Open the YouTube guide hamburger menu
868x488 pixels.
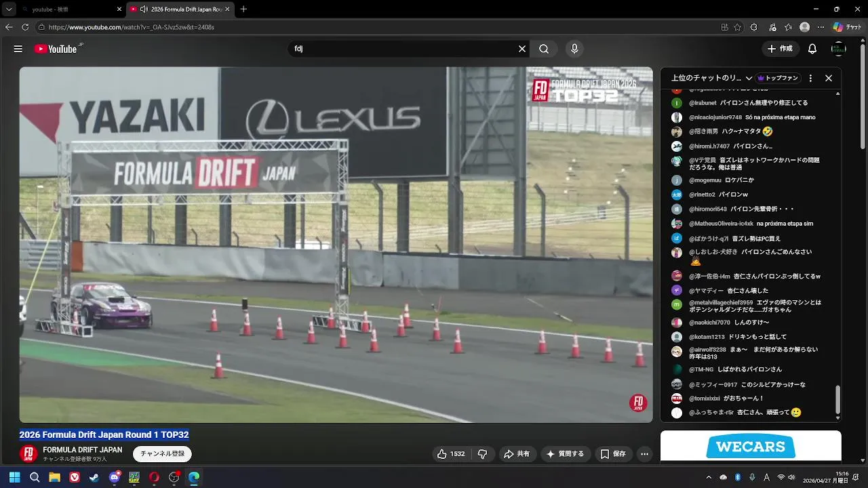point(18,49)
